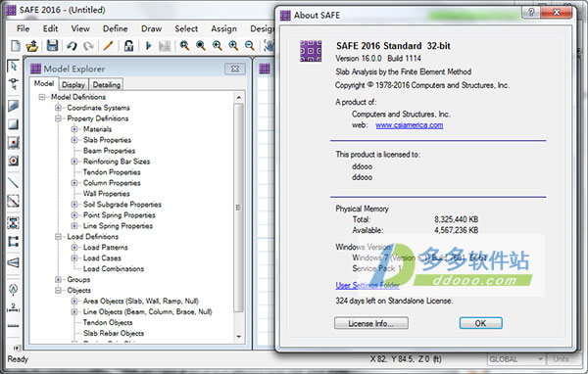Click the Model Explorer vertical scrollbar thumb

tap(238, 208)
